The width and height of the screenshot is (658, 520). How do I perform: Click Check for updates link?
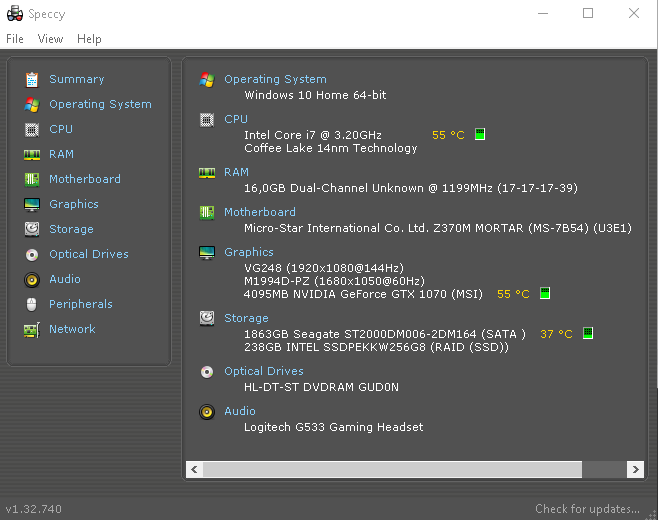click(588, 509)
